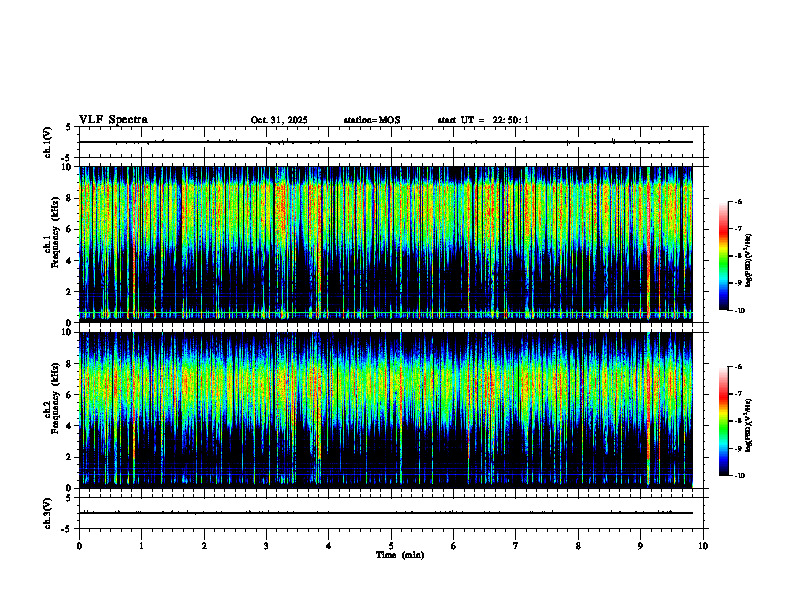
Task: Click the ch.1 color bar's log(PSD) label
Action: (x=749, y=261)
